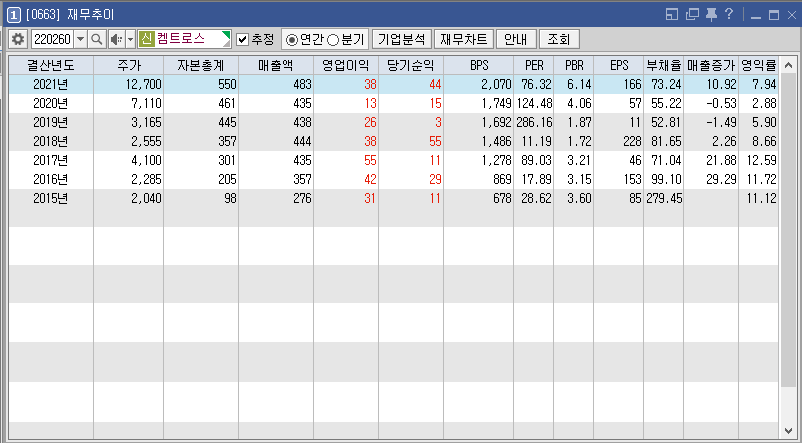802x443 pixels.
Task: Maximize the 재무추이 window
Action: 774,15
